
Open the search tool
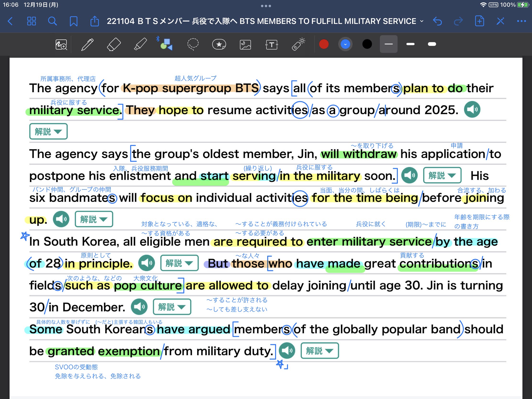pos(52,21)
